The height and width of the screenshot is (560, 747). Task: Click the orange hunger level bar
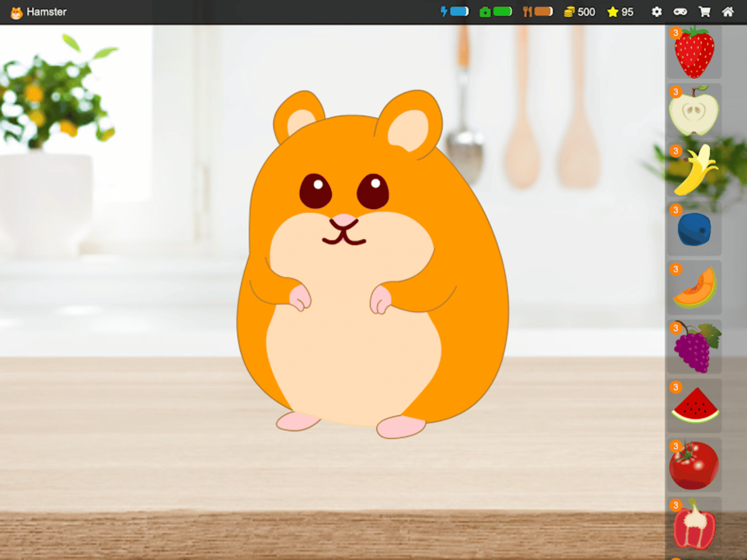pyautogui.click(x=543, y=11)
